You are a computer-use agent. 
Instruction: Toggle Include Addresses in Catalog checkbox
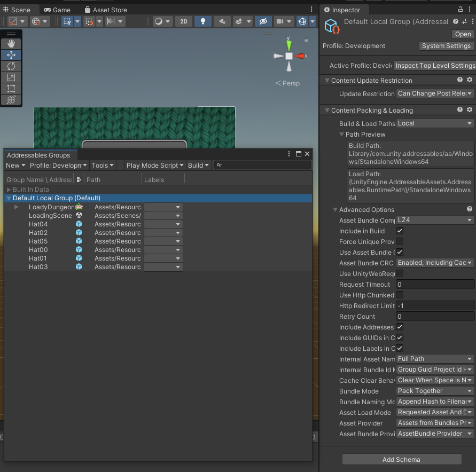(x=400, y=327)
